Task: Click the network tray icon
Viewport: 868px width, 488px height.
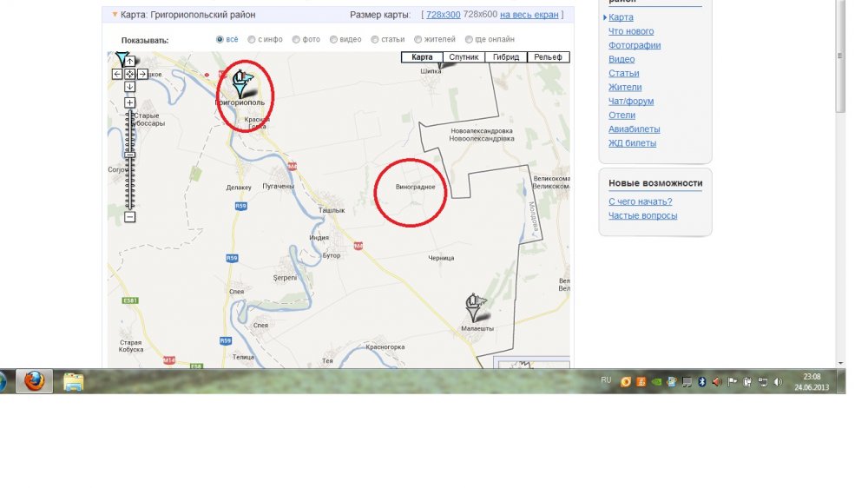Action: [762, 382]
